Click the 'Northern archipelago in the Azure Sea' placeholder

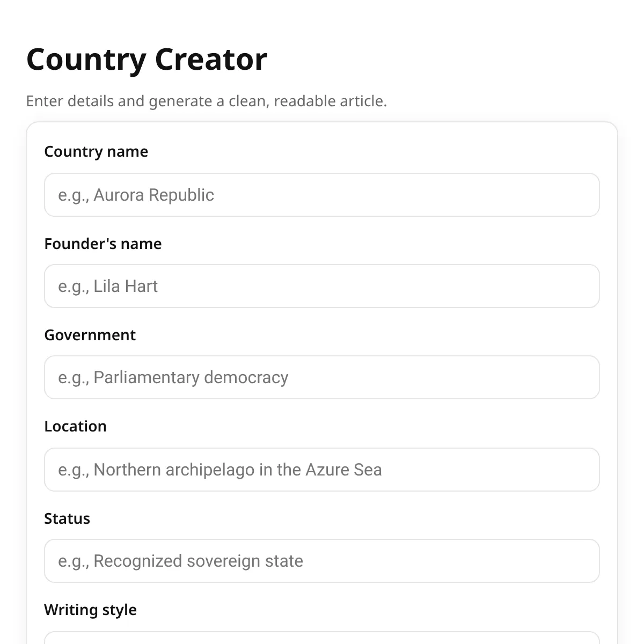(238, 470)
